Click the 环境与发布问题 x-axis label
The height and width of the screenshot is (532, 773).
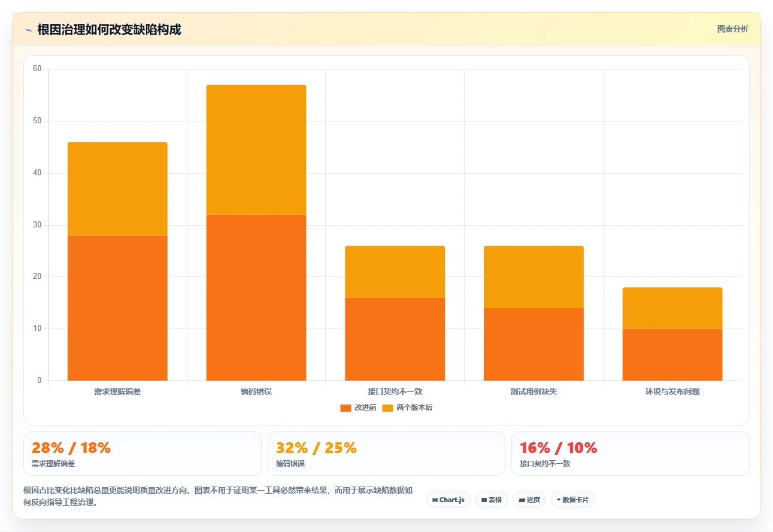pos(672,392)
